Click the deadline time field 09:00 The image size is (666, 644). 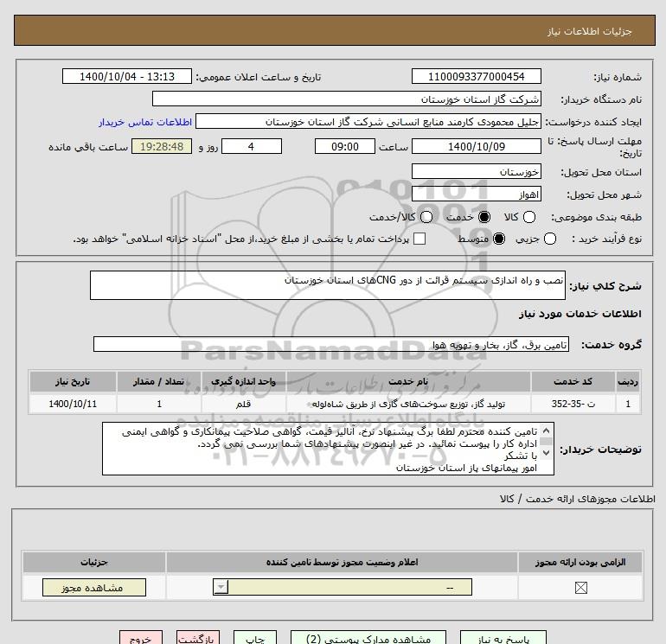(x=345, y=146)
